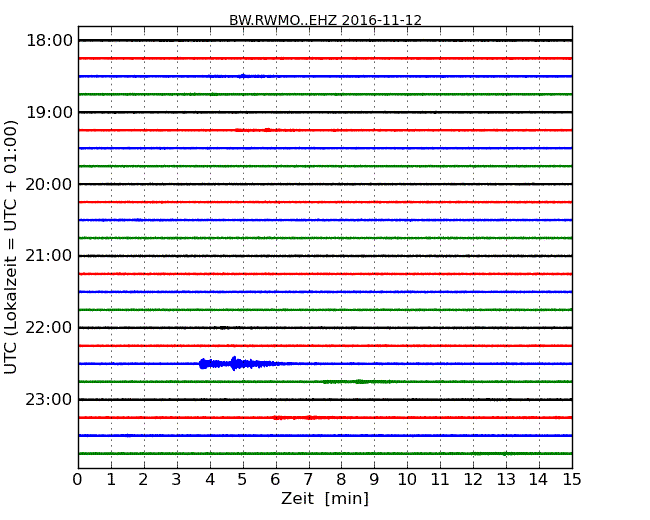Viewport: 650px width, 520px height.
Task: Click the x-axis tick label 1
Action: tap(111, 480)
